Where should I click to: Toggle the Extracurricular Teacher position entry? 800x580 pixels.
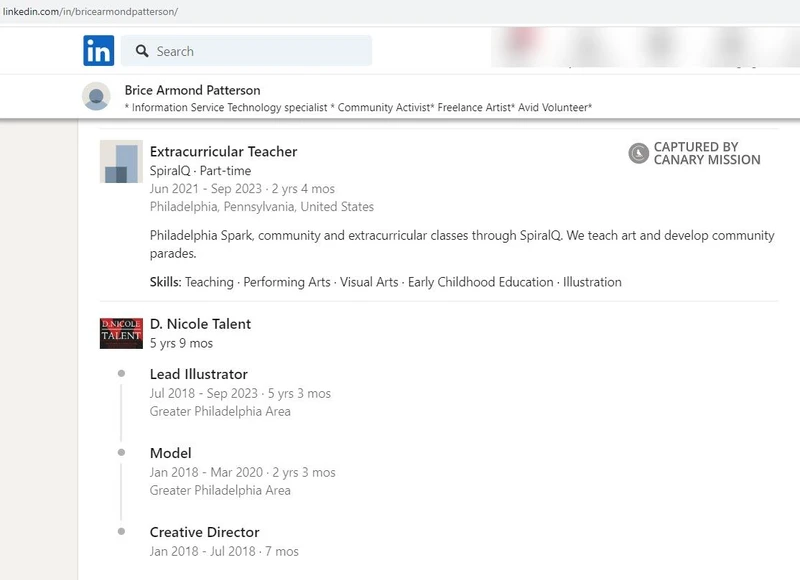click(x=225, y=152)
